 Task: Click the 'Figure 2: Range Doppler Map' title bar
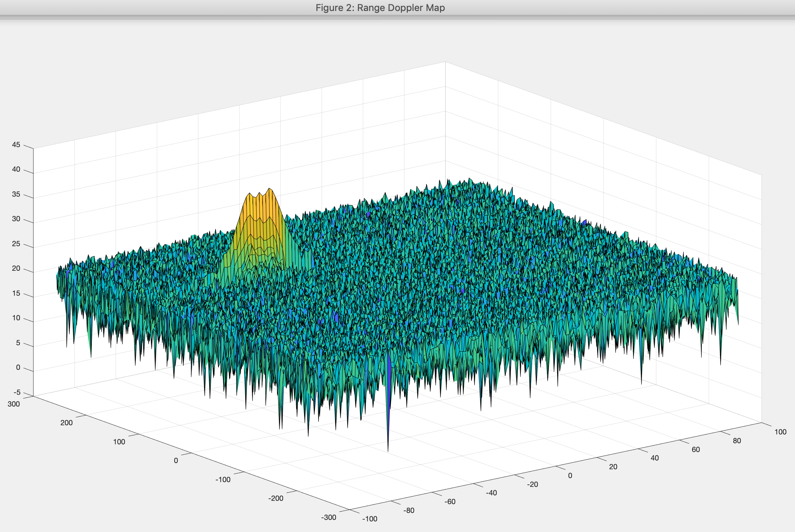380,8
